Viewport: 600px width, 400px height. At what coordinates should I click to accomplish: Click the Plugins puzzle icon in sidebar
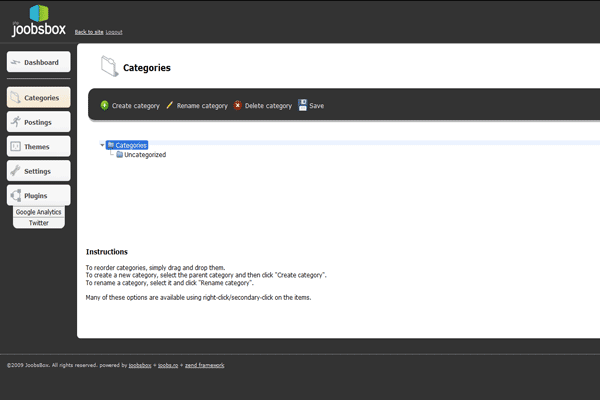pos(15,195)
